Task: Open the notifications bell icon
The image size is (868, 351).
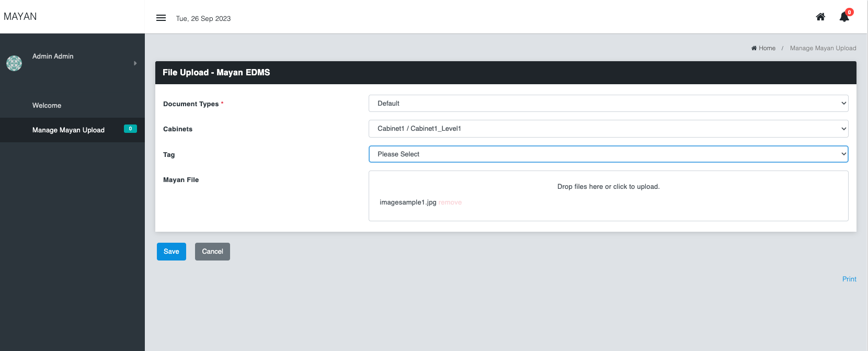Action: (x=844, y=17)
